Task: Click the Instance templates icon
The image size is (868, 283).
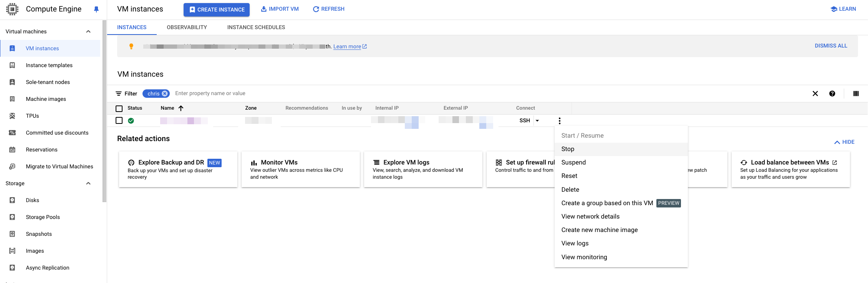Action: coord(12,65)
